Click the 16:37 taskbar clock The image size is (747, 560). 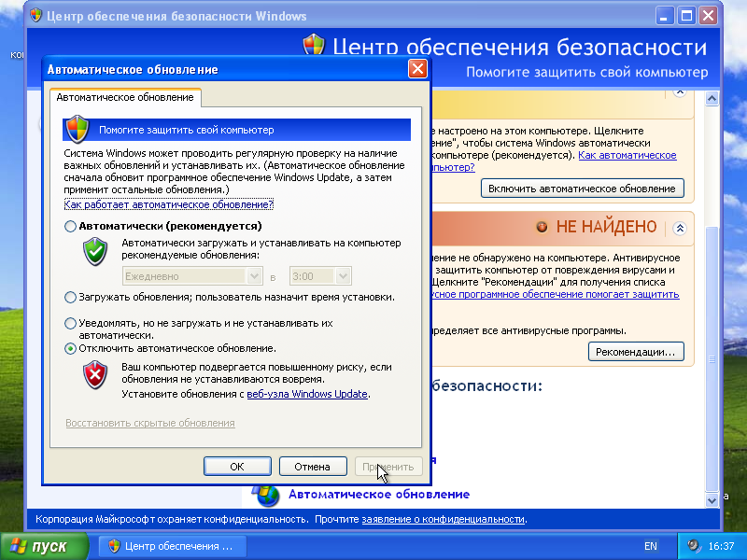pyautogui.click(x=721, y=546)
